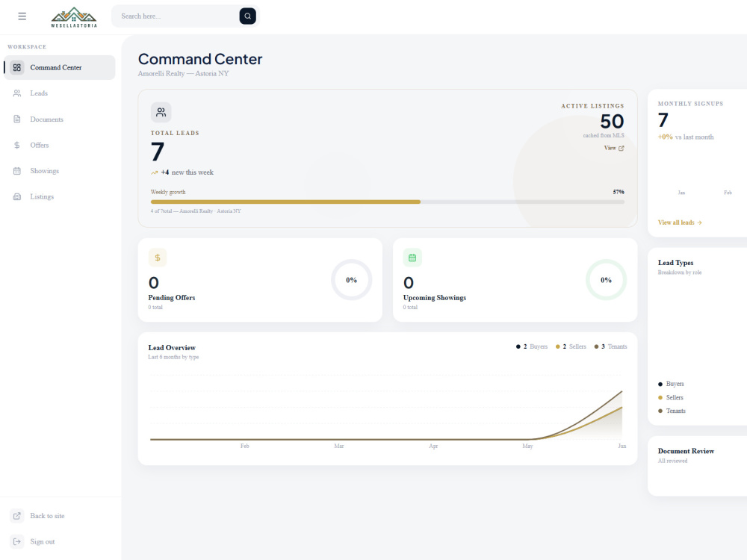
Task: Click 'Tenants' in Lead Types legend
Action: (x=676, y=411)
